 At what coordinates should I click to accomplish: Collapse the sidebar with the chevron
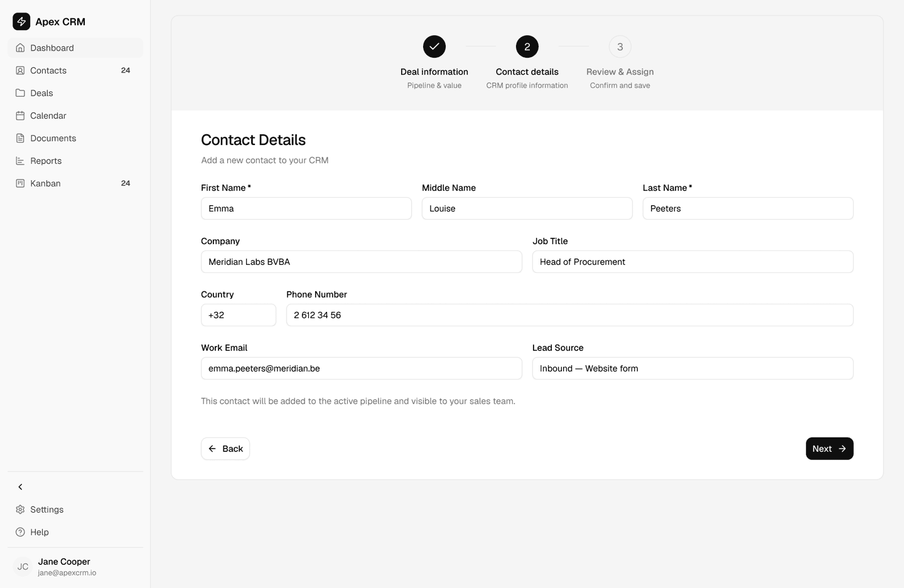coord(20,486)
